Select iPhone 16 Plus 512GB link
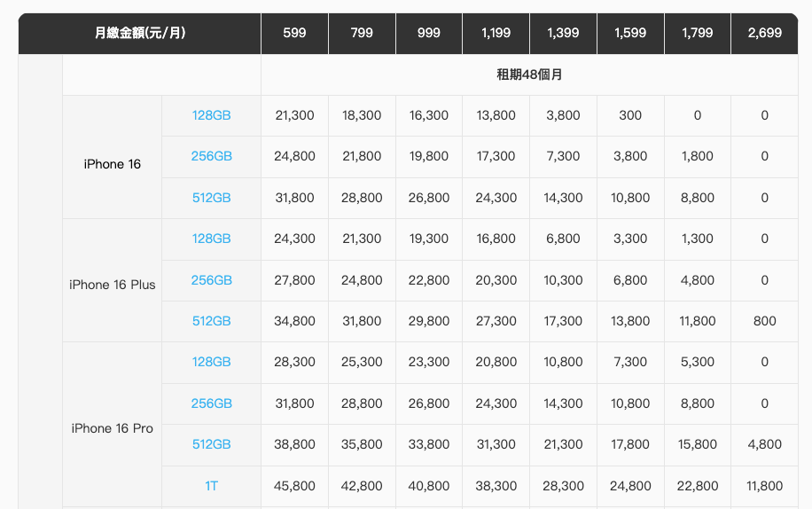 pos(211,321)
